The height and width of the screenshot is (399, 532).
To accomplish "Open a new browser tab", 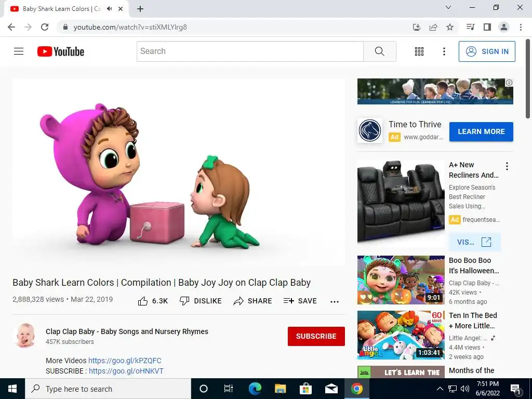I will tap(140, 9).
